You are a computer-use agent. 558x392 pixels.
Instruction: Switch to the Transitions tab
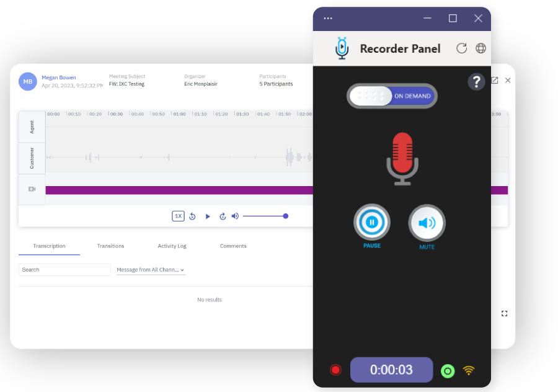coord(111,246)
